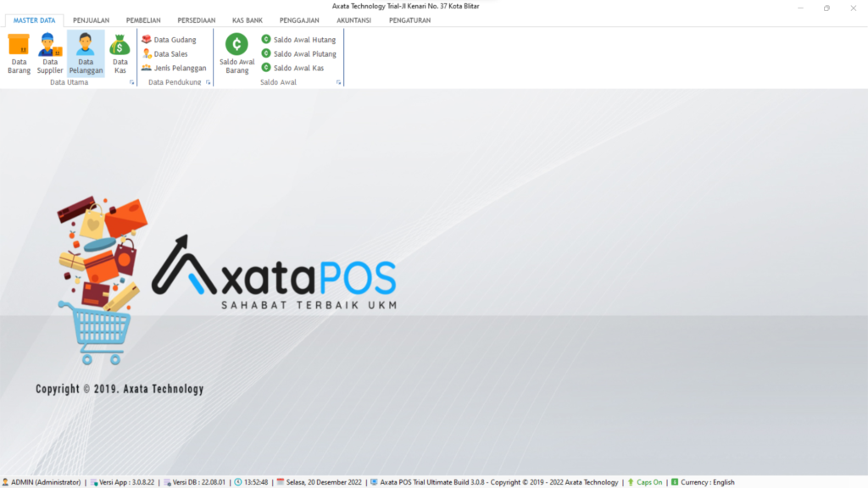
Task: Switch to the PENJUALAN tab
Action: [x=92, y=20]
